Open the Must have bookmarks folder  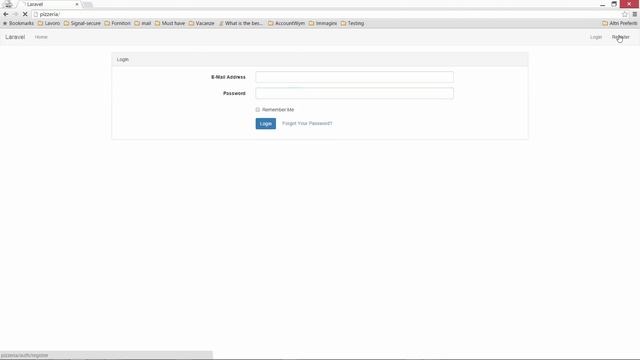[170, 23]
